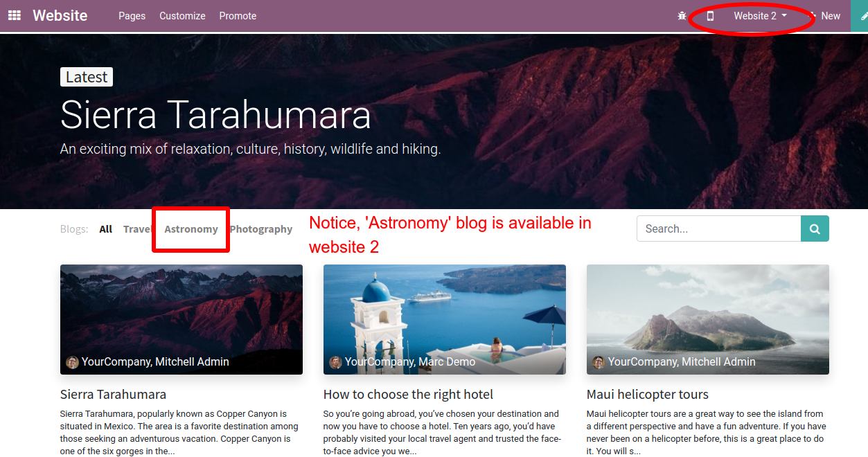The height and width of the screenshot is (457, 868).
Task: Open How to choose the right hotel post
Action: click(x=408, y=394)
